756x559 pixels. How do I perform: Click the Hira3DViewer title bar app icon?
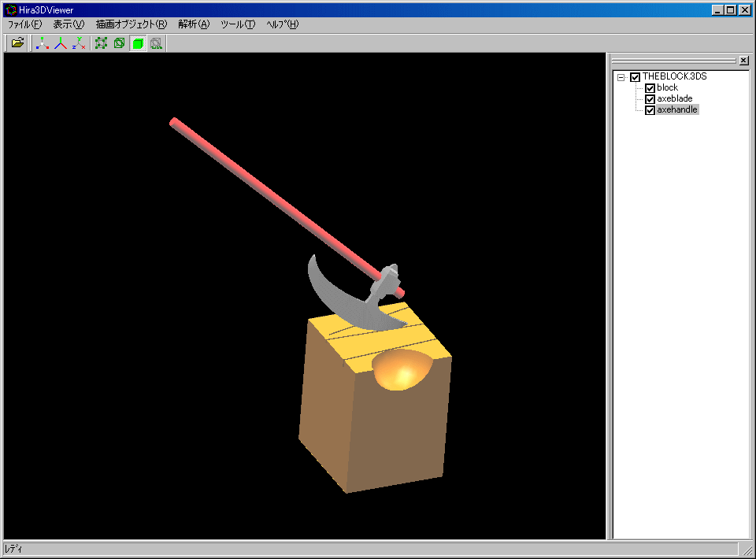(x=10, y=9)
